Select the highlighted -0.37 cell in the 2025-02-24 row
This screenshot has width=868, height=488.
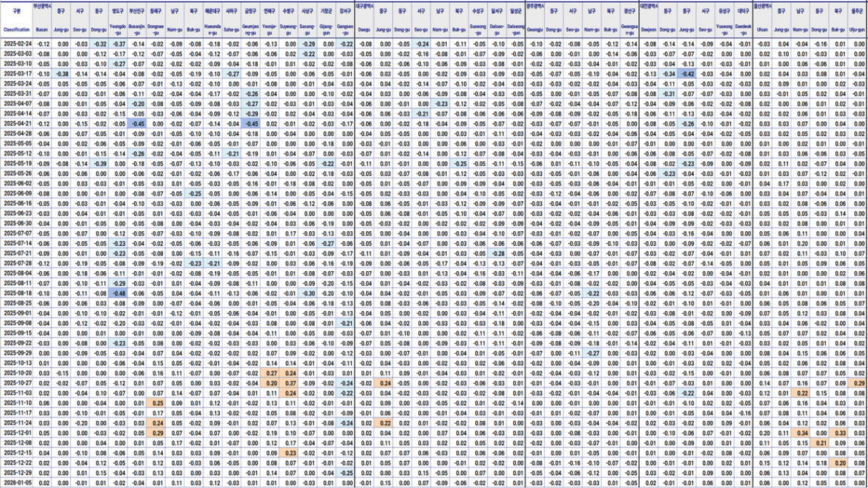[x=118, y=44]
